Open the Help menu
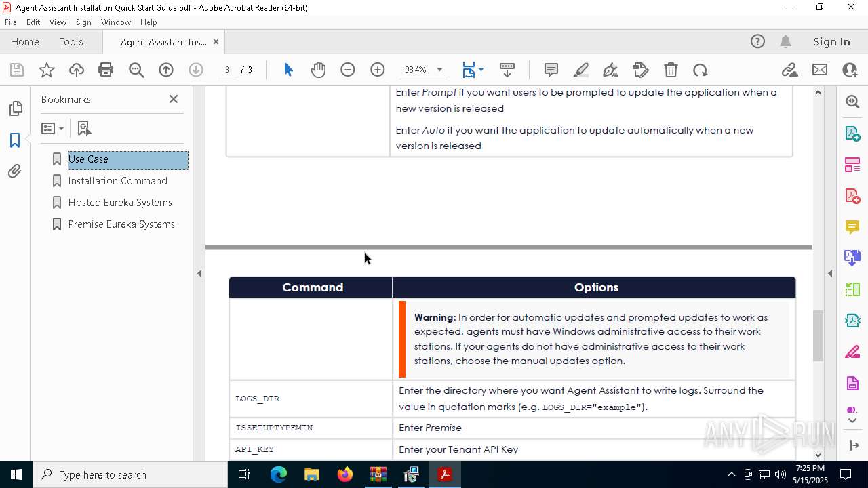 point(149,22)
